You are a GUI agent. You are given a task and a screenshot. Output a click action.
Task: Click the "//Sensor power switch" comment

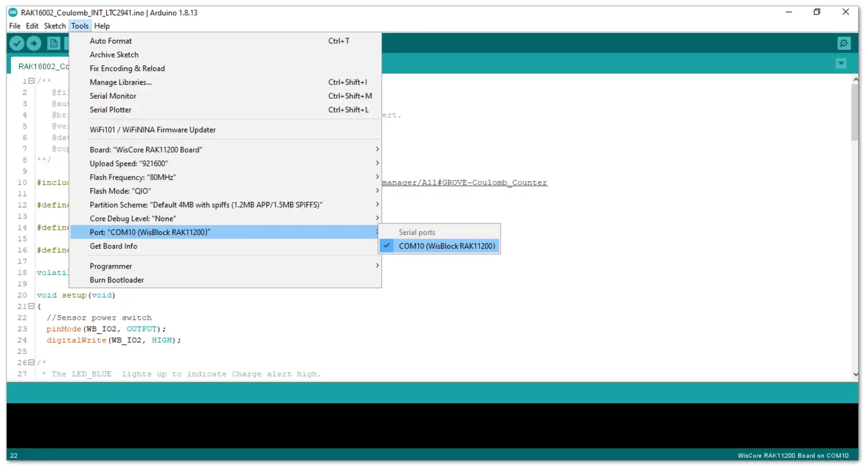point(99,318)
